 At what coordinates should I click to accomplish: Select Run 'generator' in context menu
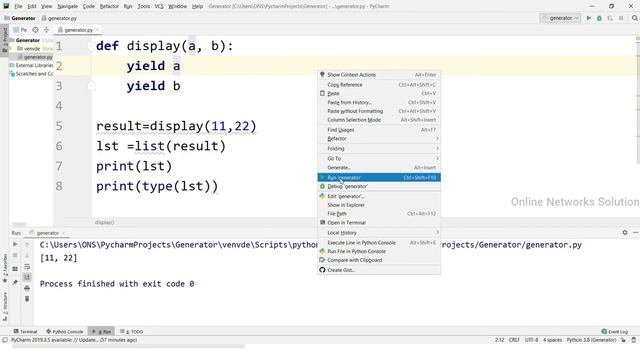(x=379, y=178)
